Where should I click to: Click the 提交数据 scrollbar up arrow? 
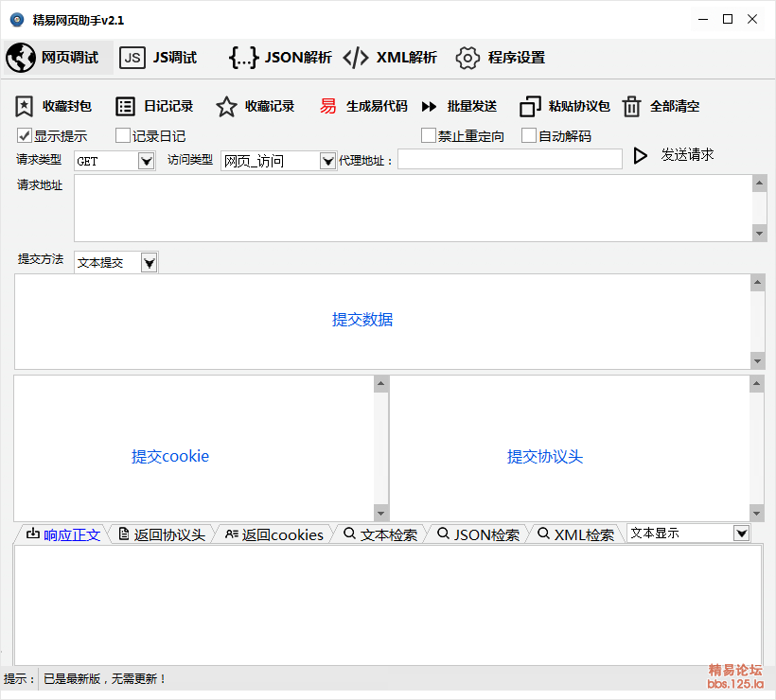(x=758, y=283)
